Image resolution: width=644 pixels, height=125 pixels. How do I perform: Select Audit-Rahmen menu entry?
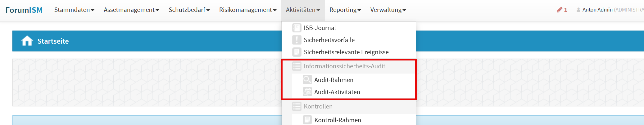click(x=333, y=80)
